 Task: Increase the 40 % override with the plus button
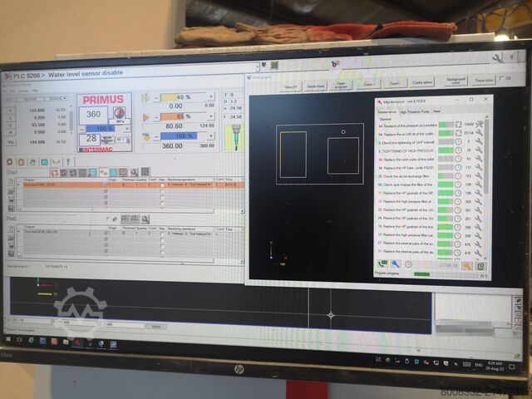tap(211, 97)
